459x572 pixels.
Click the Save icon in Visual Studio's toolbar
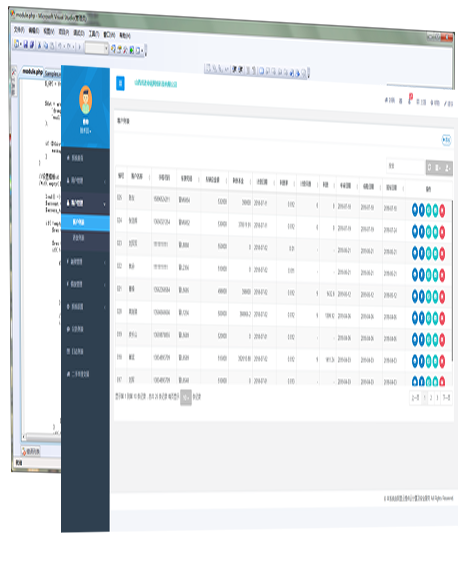(26, 45)
